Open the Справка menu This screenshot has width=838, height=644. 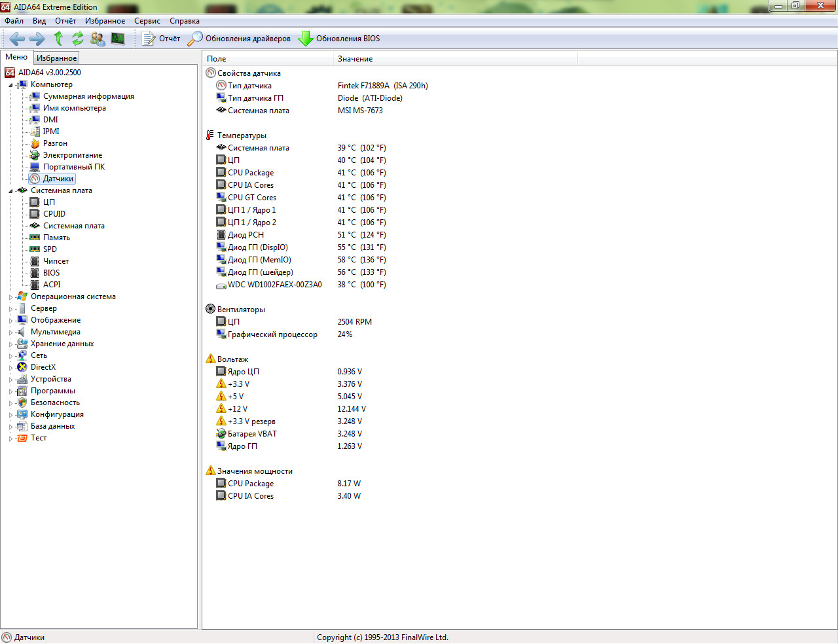(x=185, y=21)
